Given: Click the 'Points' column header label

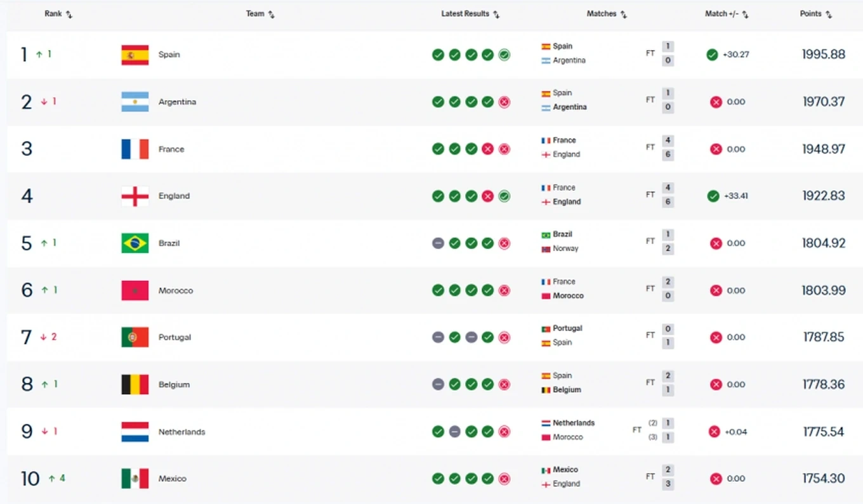Looking at the screenshot, I should (x=810, y=14).
